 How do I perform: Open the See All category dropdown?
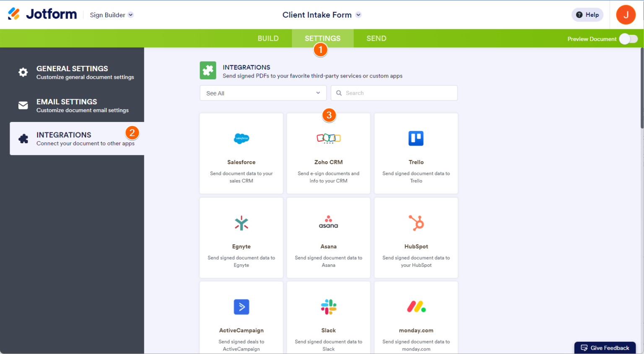coord(263,93)
